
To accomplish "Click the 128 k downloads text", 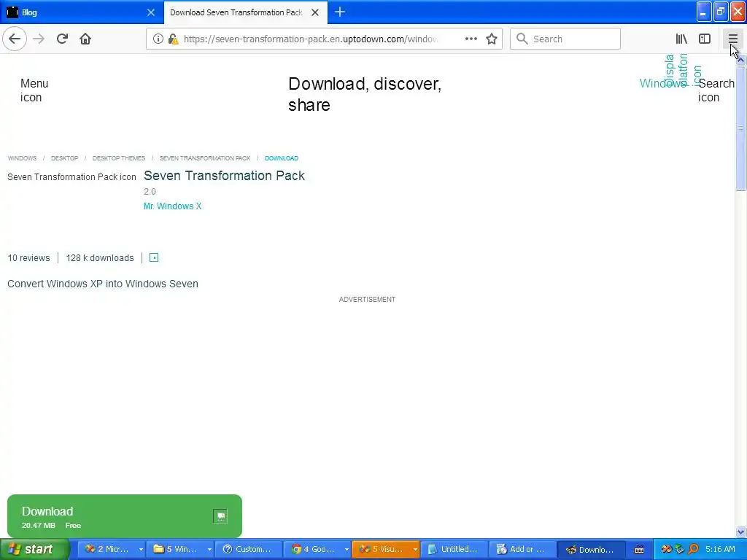I will pos(99,258).
